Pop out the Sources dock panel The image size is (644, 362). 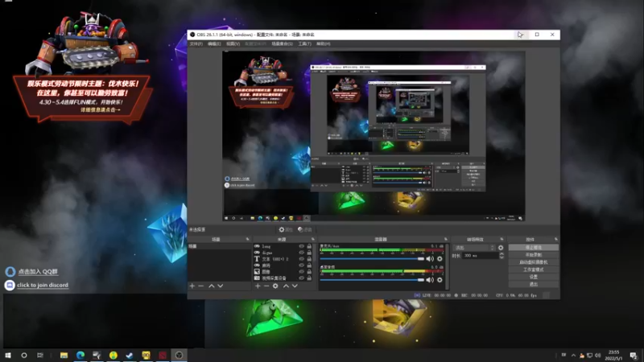pyautogui.click(x=313, y=239)
